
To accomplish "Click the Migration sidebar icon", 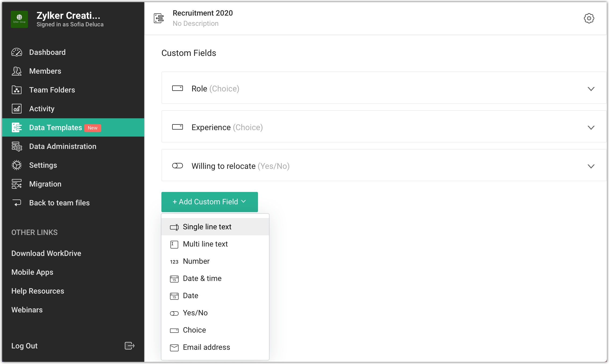I will (17, 184).
